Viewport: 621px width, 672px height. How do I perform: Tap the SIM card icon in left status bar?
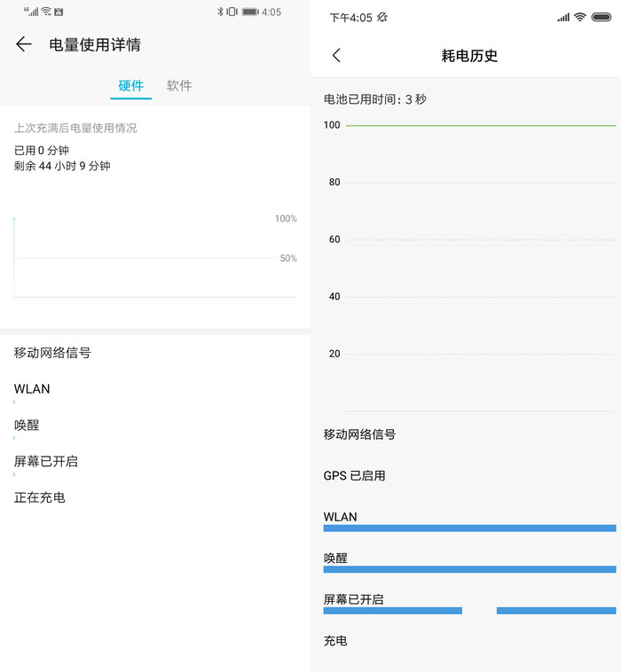coord(59,12)
